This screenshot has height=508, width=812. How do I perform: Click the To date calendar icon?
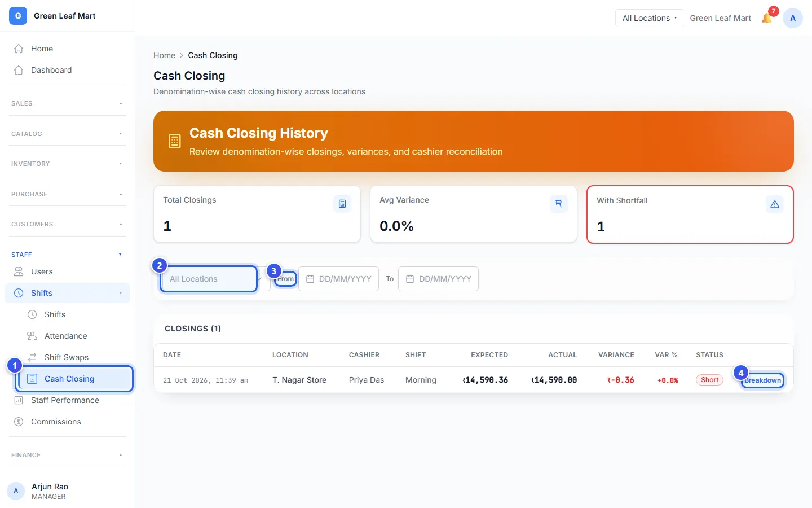point(410,279)
